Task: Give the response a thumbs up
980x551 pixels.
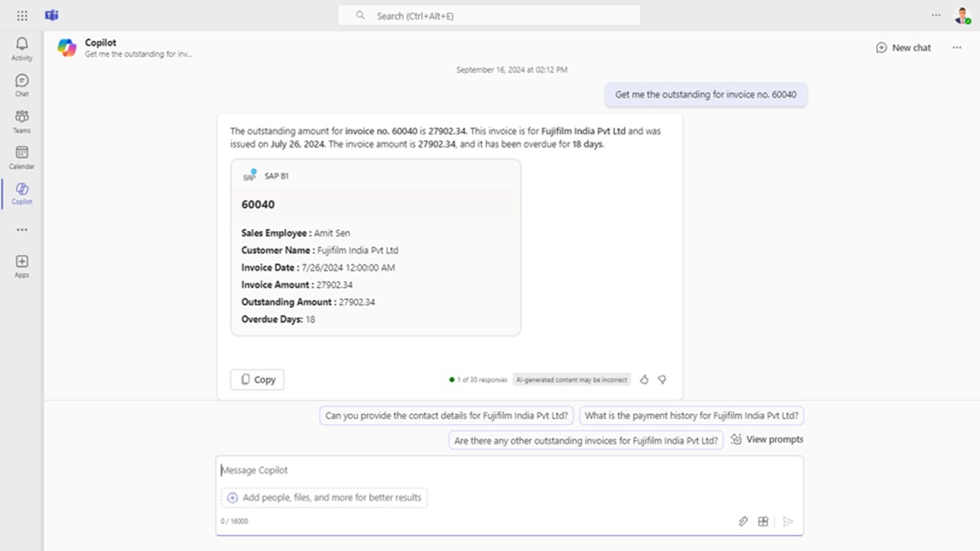Action: click(644, 380)
